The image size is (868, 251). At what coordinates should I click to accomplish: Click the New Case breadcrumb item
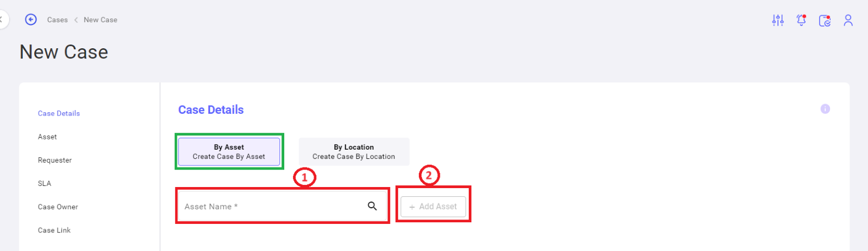click(100, 20)
